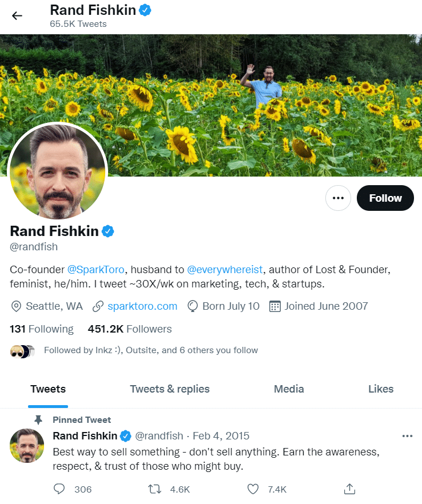
Task: Click the location pin icon showing Seattle, WA
Action: coord(16,306)
